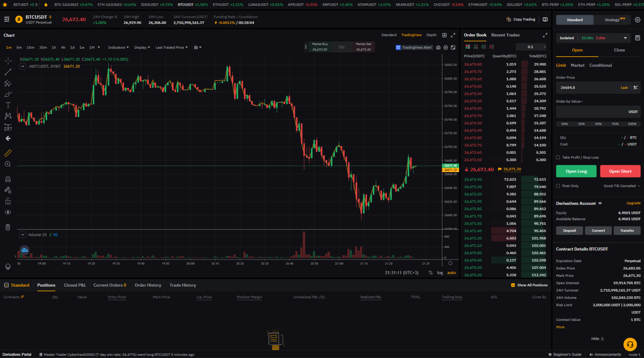Click the Transfer button
This screenshot has height=358, width=644.
[x=627, y=231]
